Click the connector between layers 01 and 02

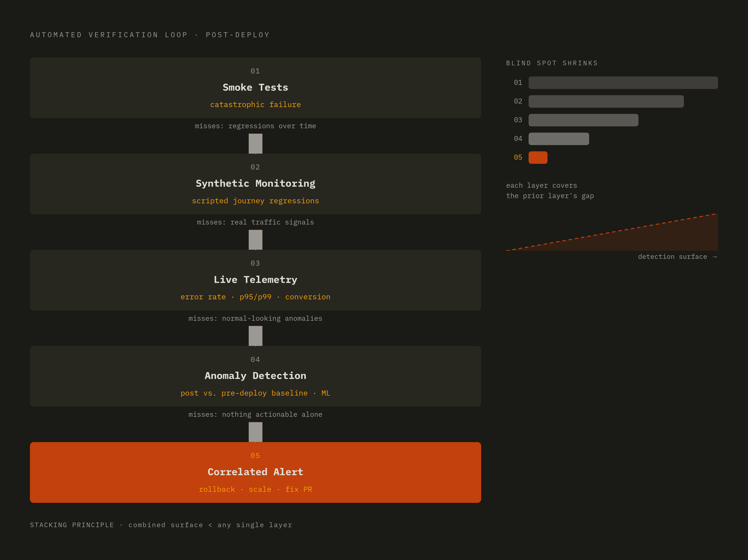pos(255,143)
